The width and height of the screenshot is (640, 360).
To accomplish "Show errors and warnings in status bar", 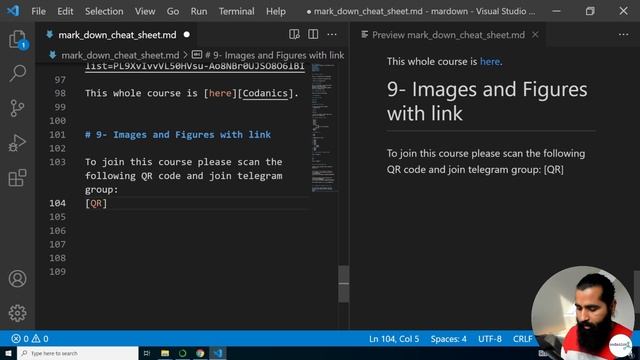I will [30, 339].
